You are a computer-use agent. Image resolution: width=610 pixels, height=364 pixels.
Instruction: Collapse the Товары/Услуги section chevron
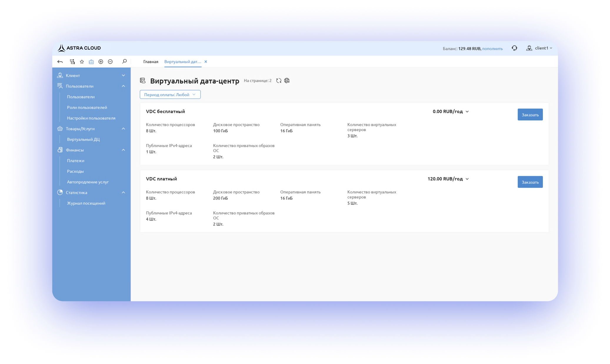point(124,129)
